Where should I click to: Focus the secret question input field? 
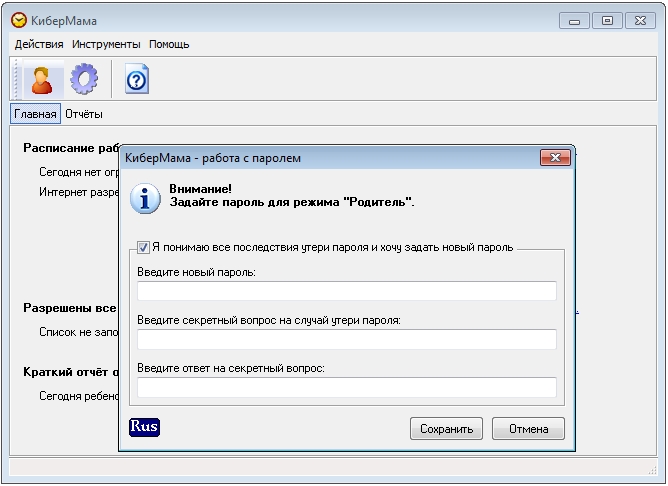347,339
